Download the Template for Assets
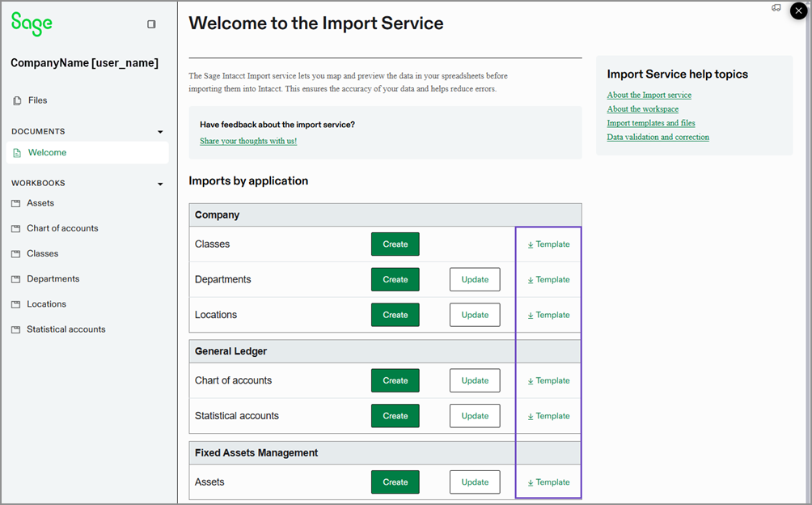The height and width of the screenshot is (505, 812). pos(548,482)
